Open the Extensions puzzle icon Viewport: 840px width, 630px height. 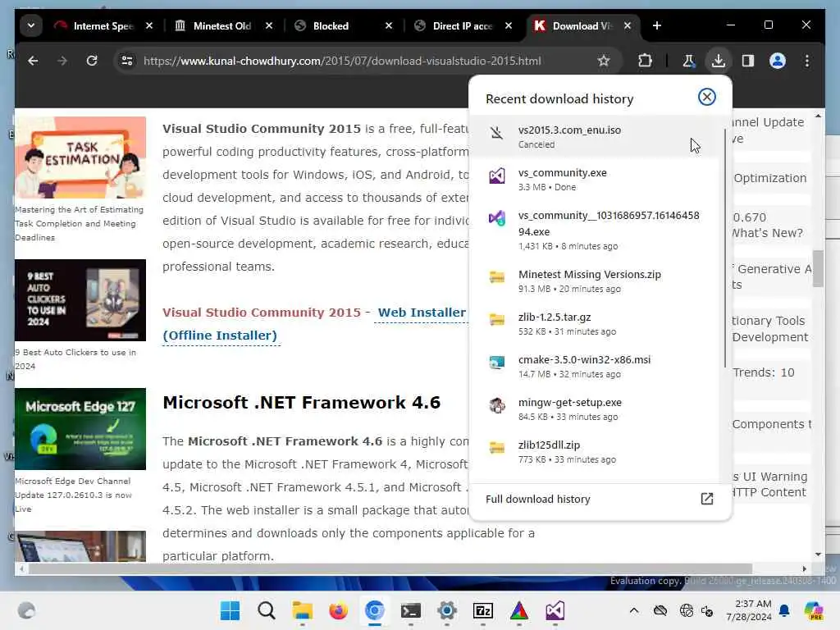[645, 61]
